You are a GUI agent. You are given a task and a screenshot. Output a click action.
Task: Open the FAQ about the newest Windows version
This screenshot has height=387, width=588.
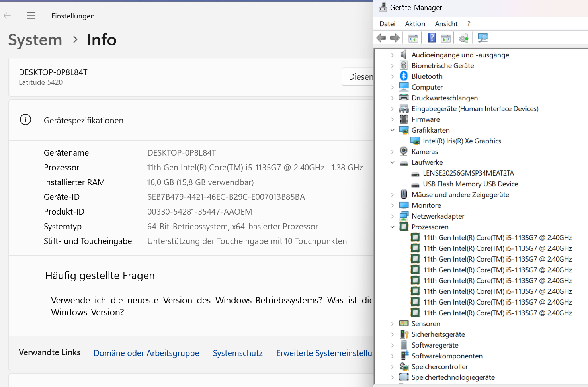[x=212, y=306]
